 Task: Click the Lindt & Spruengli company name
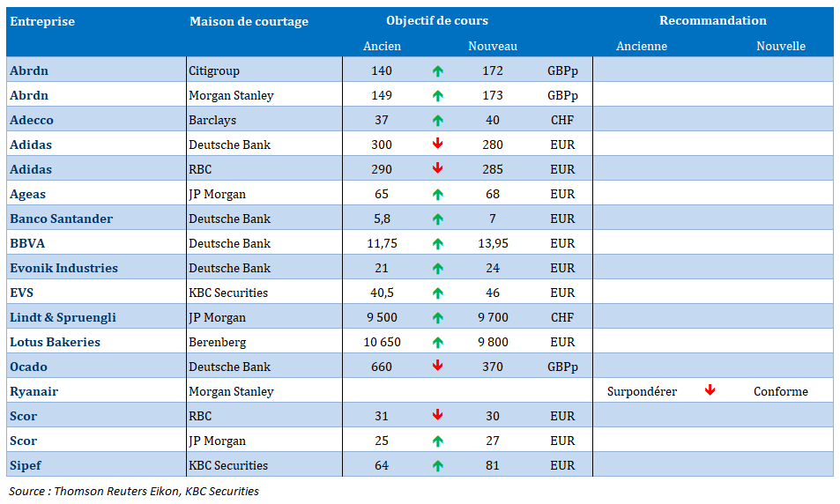63,317
